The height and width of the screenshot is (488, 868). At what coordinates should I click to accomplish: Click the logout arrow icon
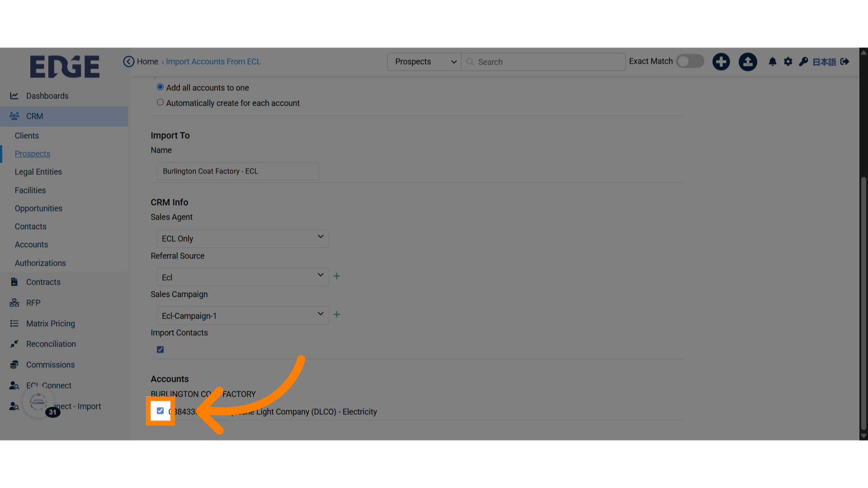(x=845, y=61)
